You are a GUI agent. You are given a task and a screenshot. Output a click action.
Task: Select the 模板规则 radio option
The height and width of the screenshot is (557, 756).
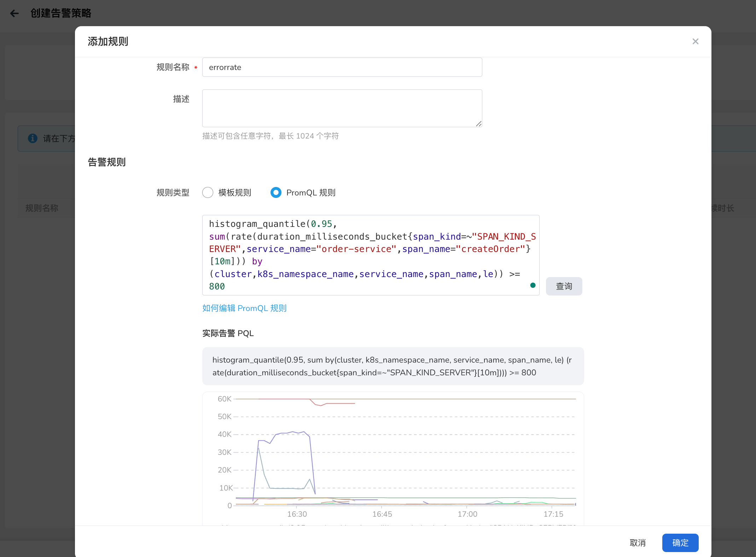coord(208,193)
